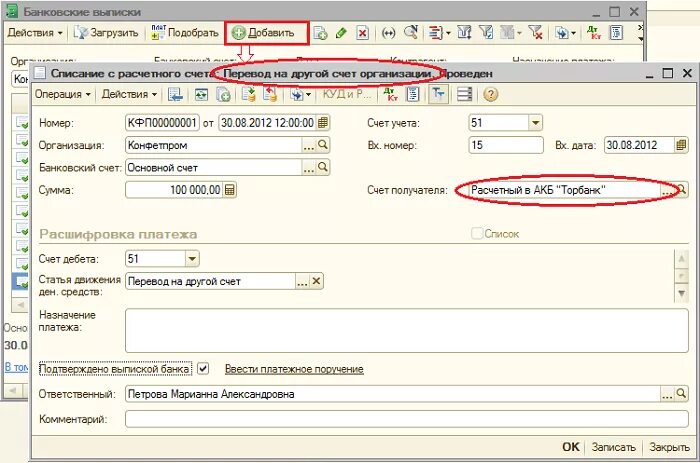The height and width of the screenshot is (463, 700).
Task: Click the green pencil edit icon in Банковские выписки
Action: click(x=342, y=33)
